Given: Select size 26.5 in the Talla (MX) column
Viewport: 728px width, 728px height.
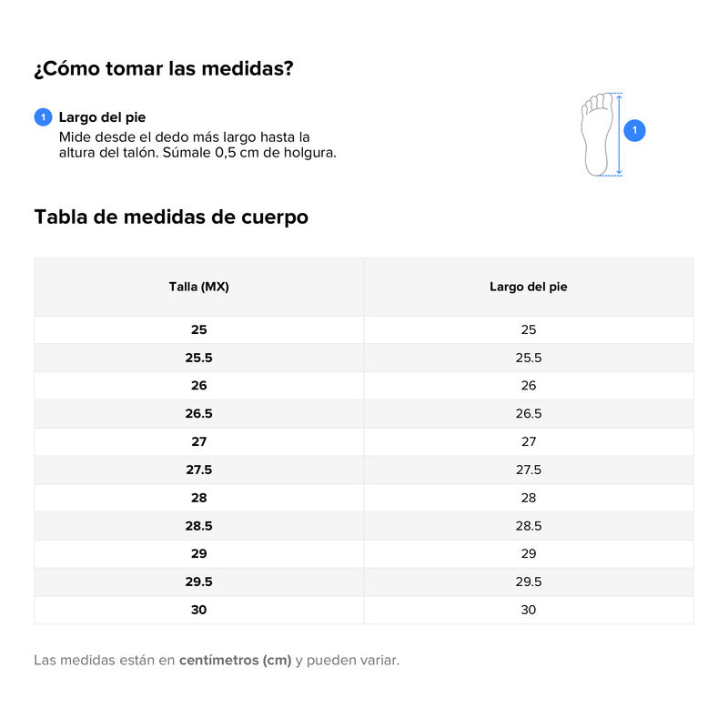Looking at the screenshot, I should click(198, 414).
